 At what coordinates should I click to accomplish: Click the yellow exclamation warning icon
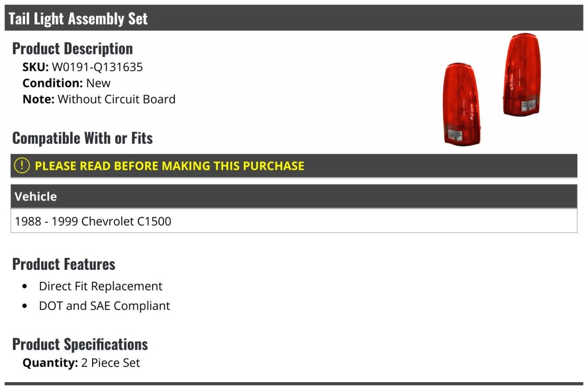pos(22,166)
